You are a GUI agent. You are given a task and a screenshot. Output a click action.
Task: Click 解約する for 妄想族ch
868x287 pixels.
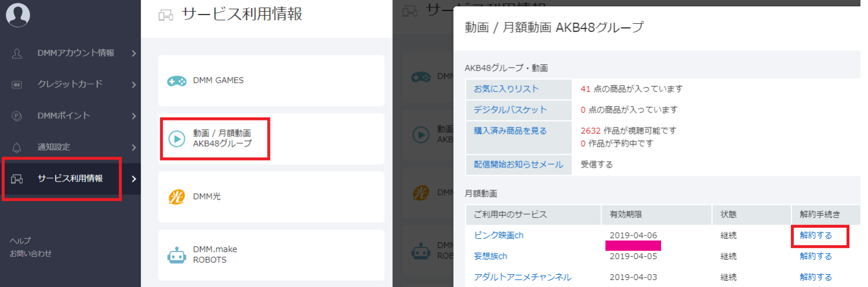[816, 256]
